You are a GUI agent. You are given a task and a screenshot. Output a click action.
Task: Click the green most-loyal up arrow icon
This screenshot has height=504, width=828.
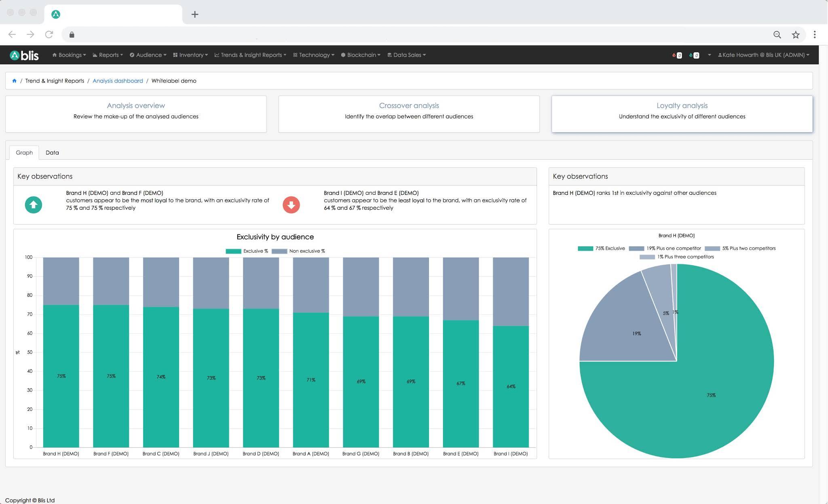[x=33, y=205]
